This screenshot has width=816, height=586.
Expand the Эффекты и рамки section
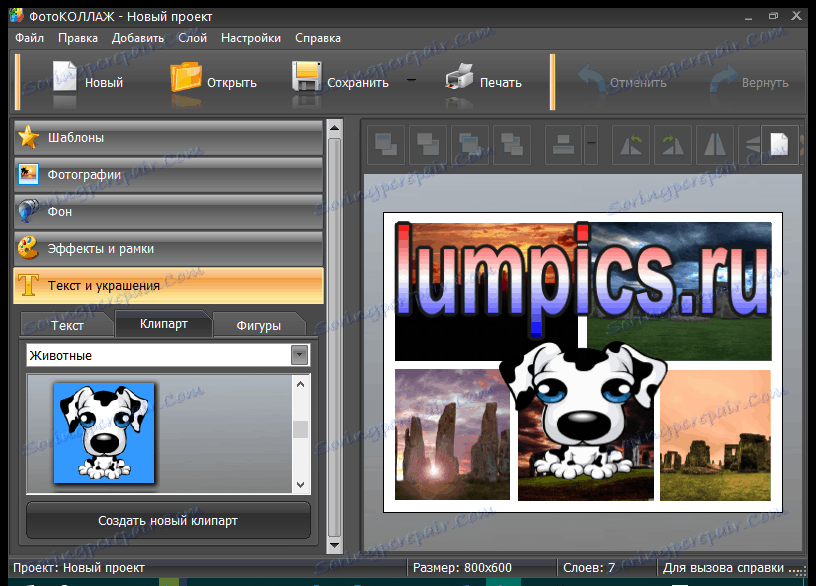coord(169,249)
